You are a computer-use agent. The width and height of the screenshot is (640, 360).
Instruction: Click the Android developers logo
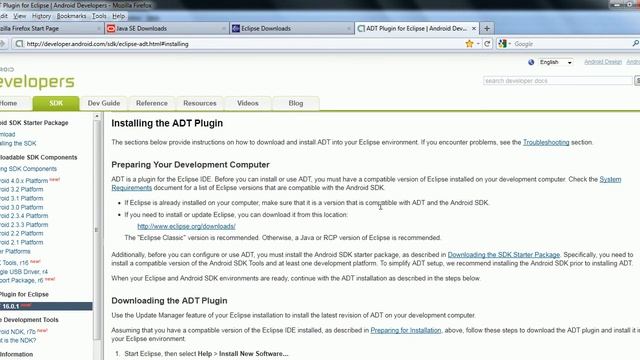click(37, 79)
